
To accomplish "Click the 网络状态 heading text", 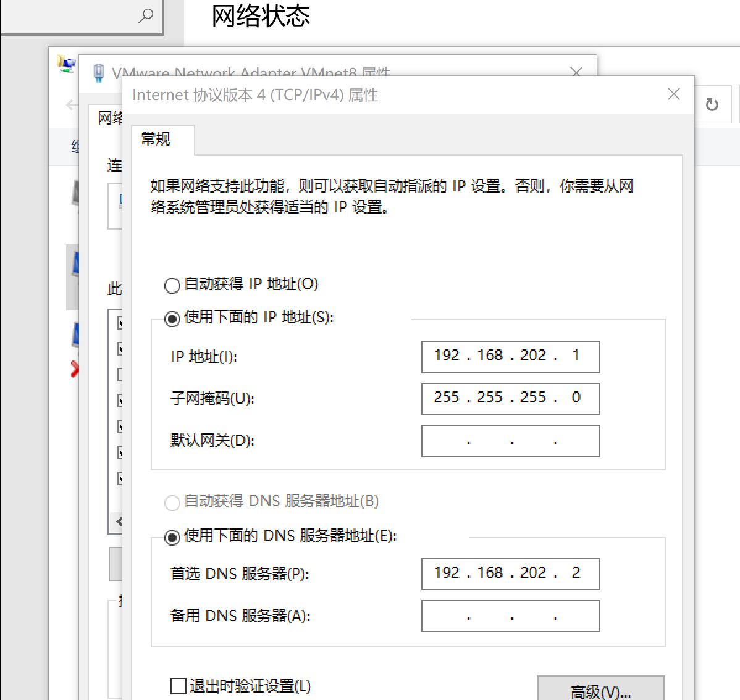I will pyautogui.click(x=261, y=15).
